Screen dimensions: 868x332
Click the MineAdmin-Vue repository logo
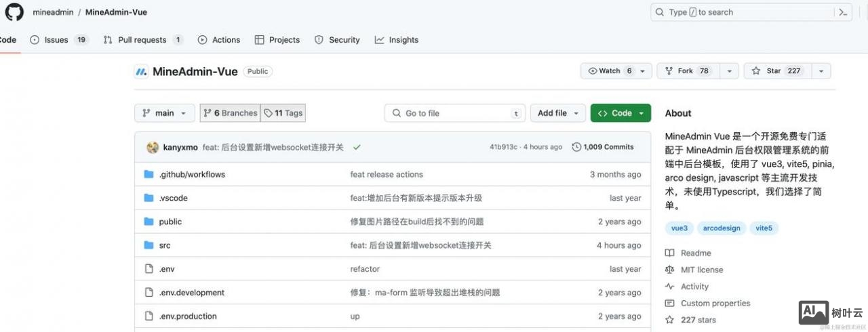click(x=141, y=71)
